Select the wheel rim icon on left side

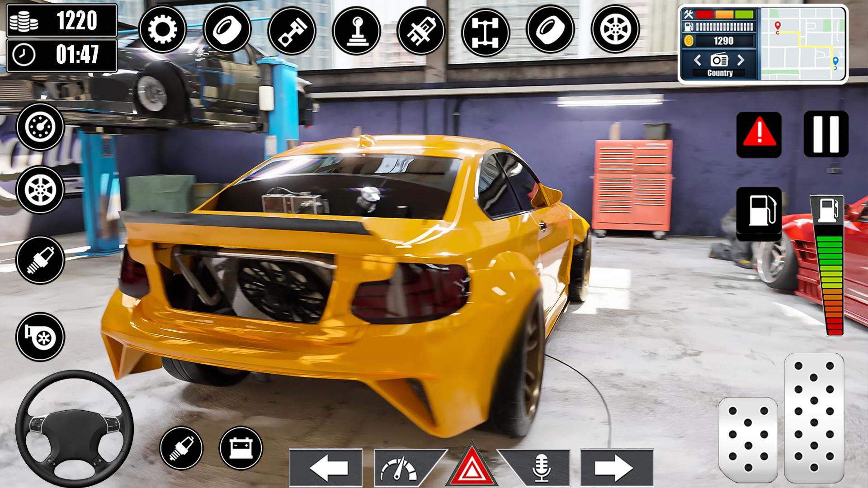(40, 190)
